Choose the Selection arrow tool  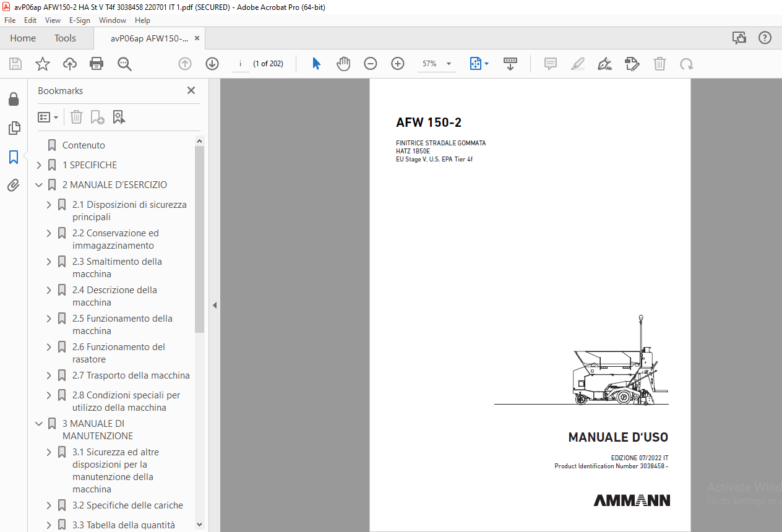click(316, 64)
